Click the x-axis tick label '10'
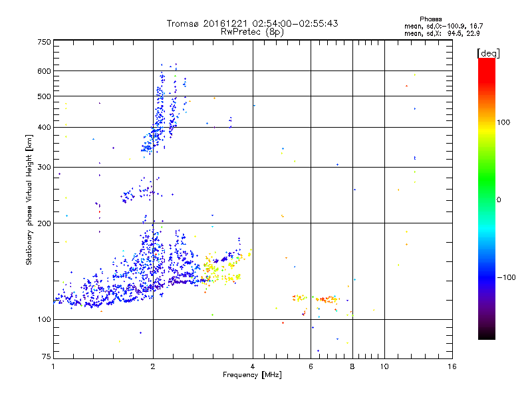 [384, 366]
